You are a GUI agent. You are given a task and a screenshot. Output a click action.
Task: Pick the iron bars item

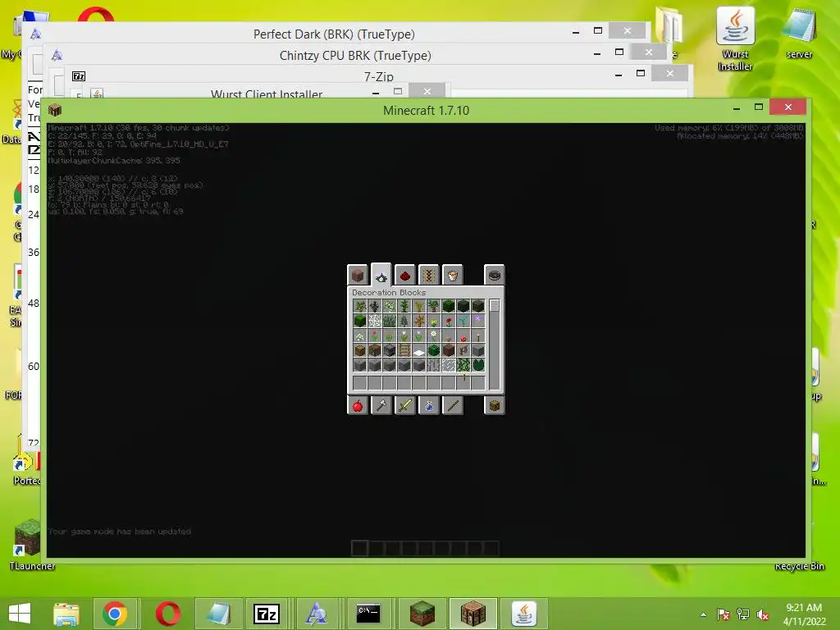[x=434, y=365]
